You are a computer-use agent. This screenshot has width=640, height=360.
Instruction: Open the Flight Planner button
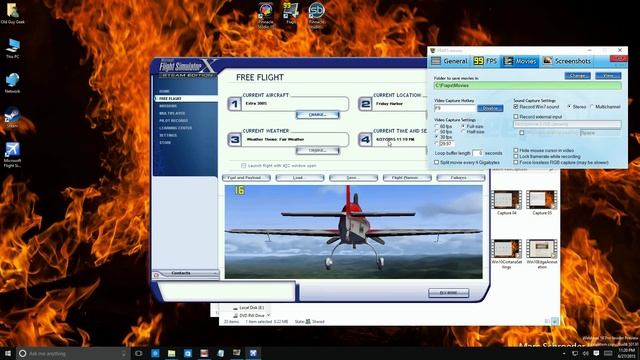[407, 178]
